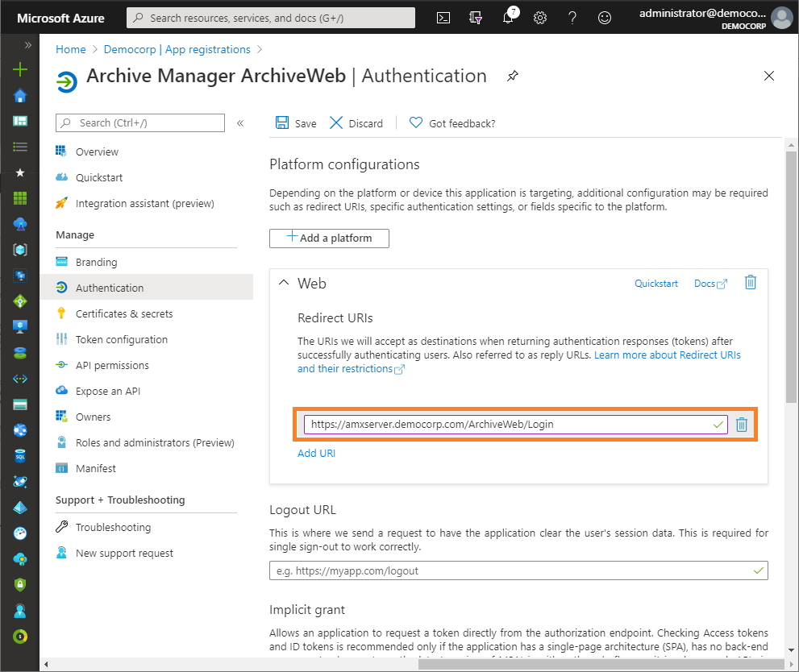799x672 pixels.
Task: Open Cloud Shell from top bar
Action: 443,18
